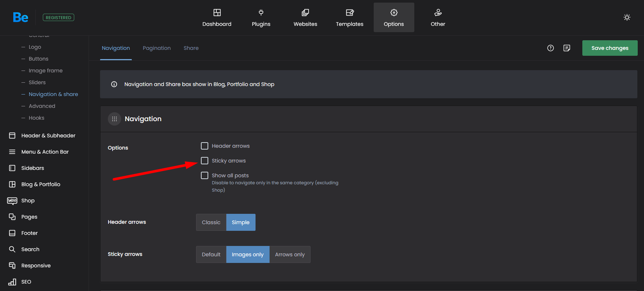The image size is (644, 291).
Task: Open the Templates edit icon
Action: coord(350,13)
